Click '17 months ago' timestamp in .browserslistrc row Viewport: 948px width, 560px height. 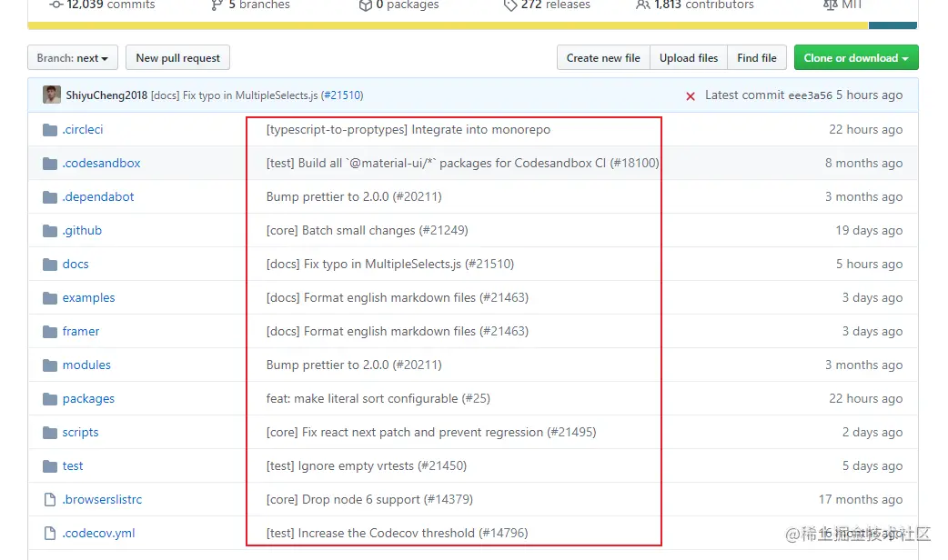(861, 500)
